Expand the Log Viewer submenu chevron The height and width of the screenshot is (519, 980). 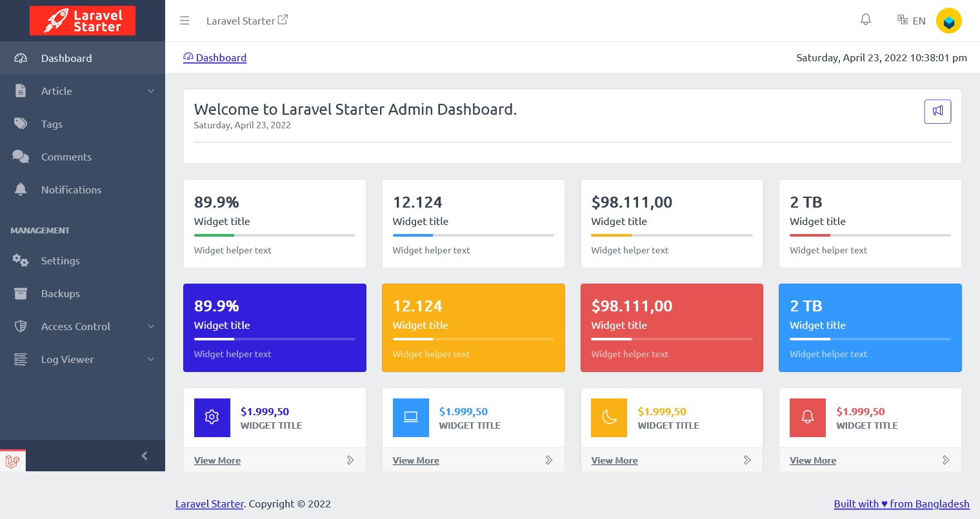(151, 359)
